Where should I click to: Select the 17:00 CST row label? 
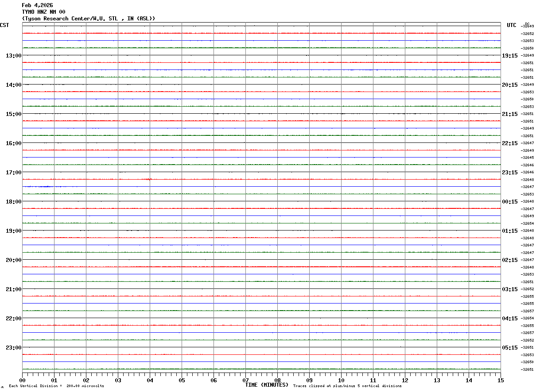[x=13, y=173]
